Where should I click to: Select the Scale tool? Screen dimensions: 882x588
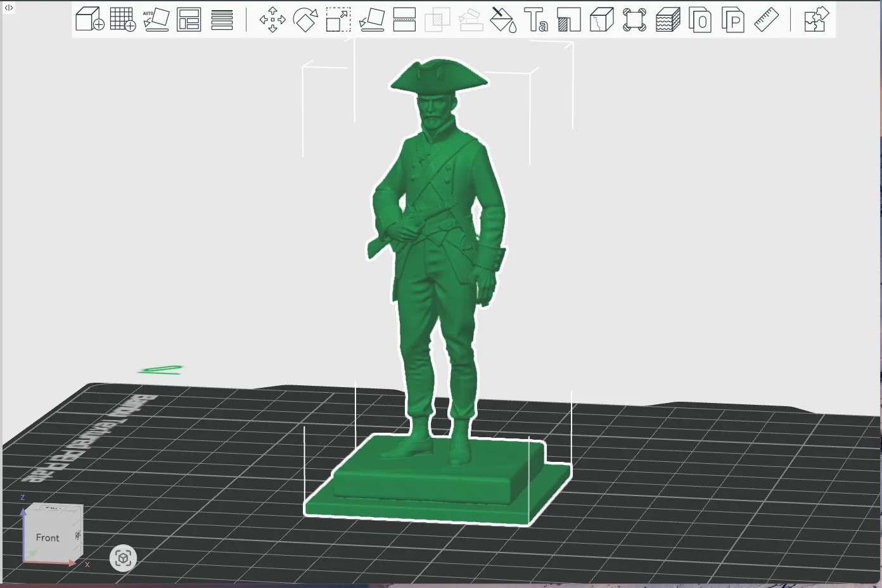coord(338,20)
